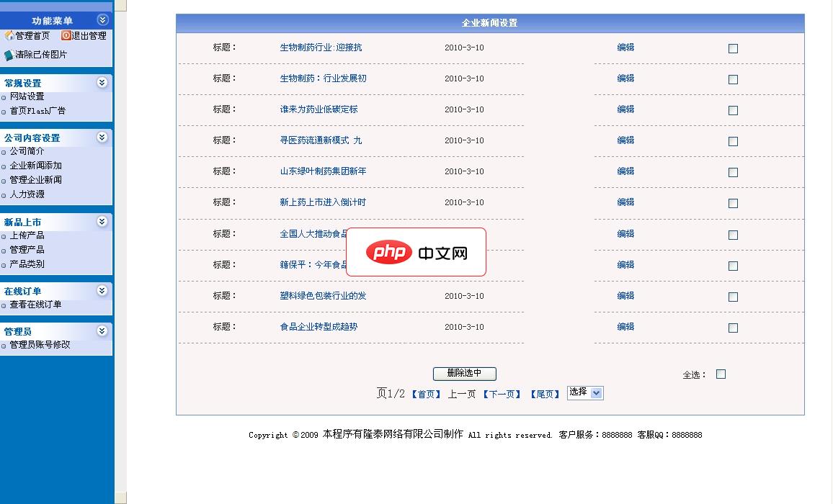Open the article 谁来为药业低碳定标

pos(319,109)
